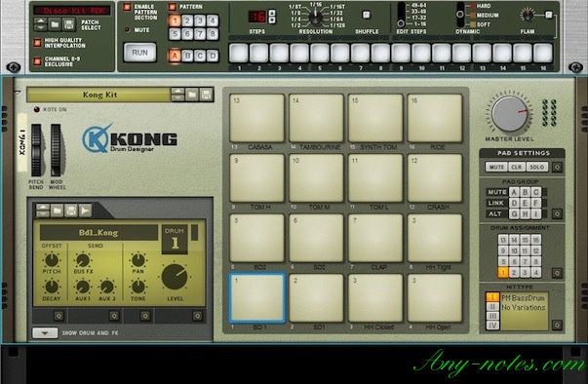The image size is (588, 384).
Task: Save the Bd1_Kong drum patch
Action: (71, 211)
